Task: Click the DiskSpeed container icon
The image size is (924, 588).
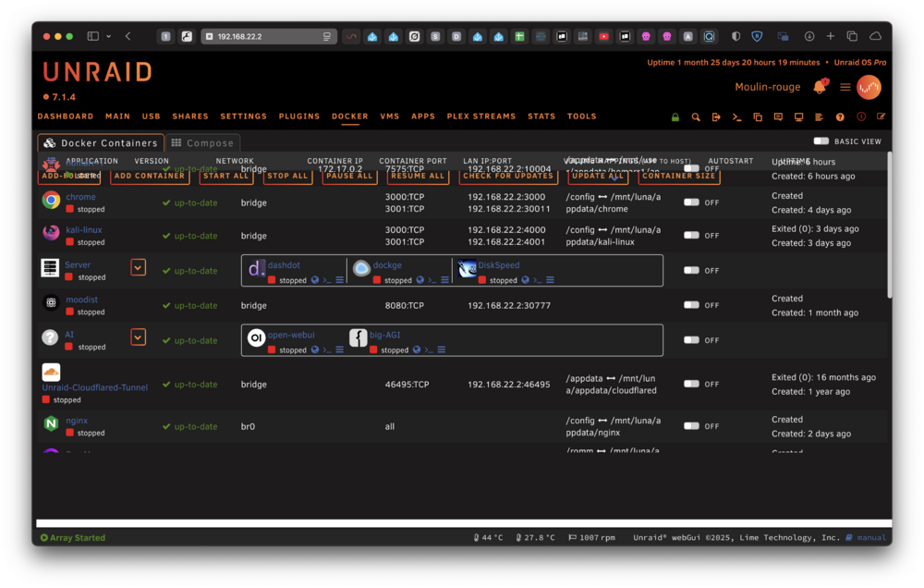Action: (467, 269)
